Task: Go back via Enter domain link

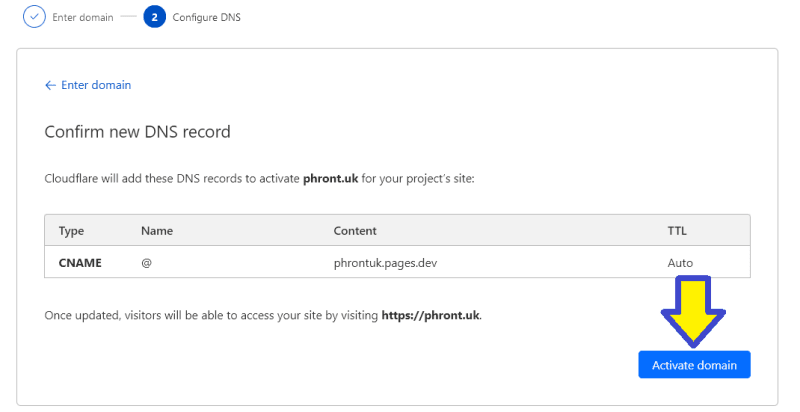Action: [96, 85]
